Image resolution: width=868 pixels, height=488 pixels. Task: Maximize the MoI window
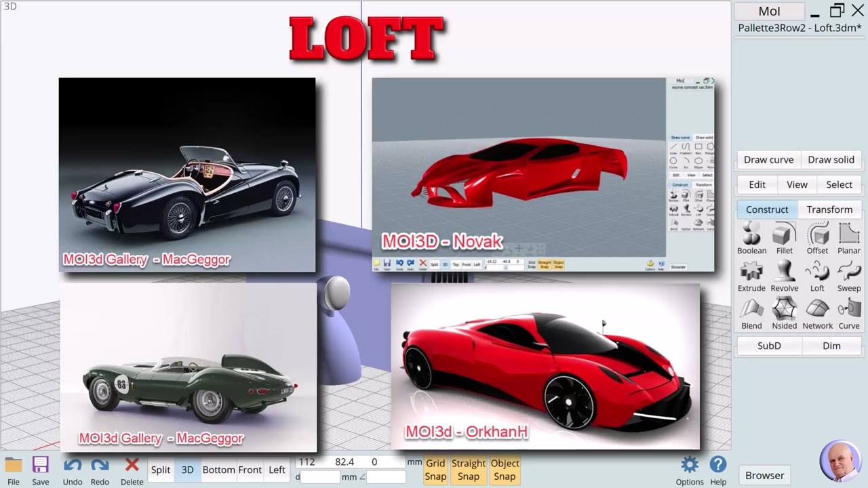tap(837, 10)
